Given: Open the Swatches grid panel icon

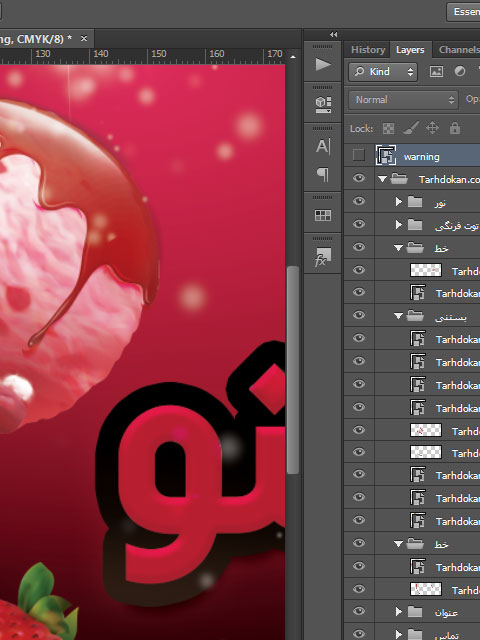Looking at the screenshot, I should click(x=323, y=215).
